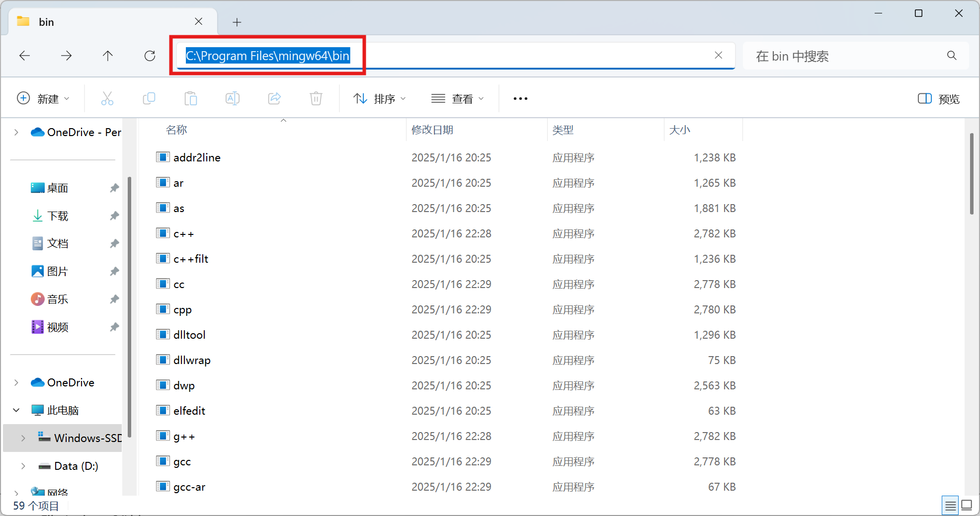This screenshot has height=516, width=980.
Task: Sort by 名称 column header
Action: 176,130
